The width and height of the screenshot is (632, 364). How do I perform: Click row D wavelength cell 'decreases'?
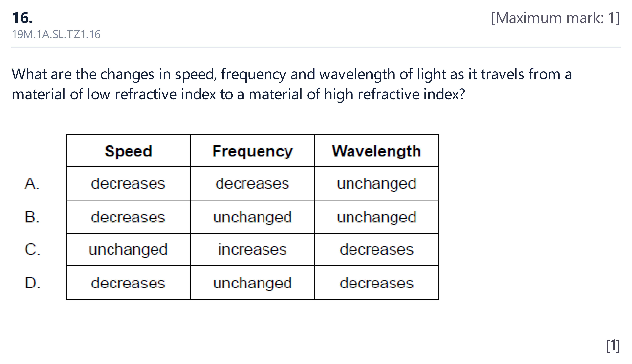376,283
